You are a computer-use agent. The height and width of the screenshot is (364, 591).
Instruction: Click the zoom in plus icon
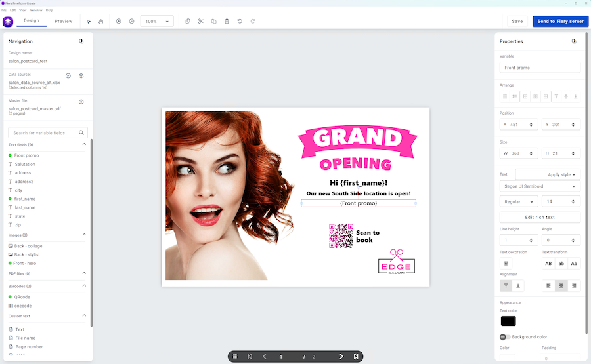tap(119, 22)
